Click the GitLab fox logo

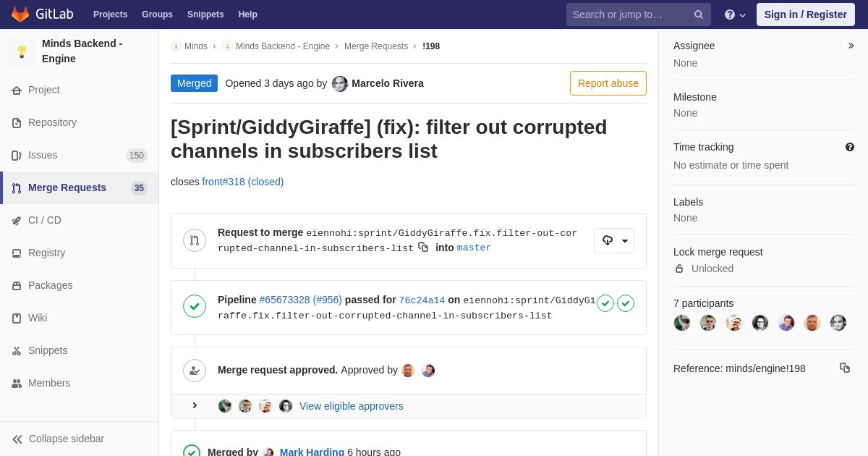tap(20, 14)
